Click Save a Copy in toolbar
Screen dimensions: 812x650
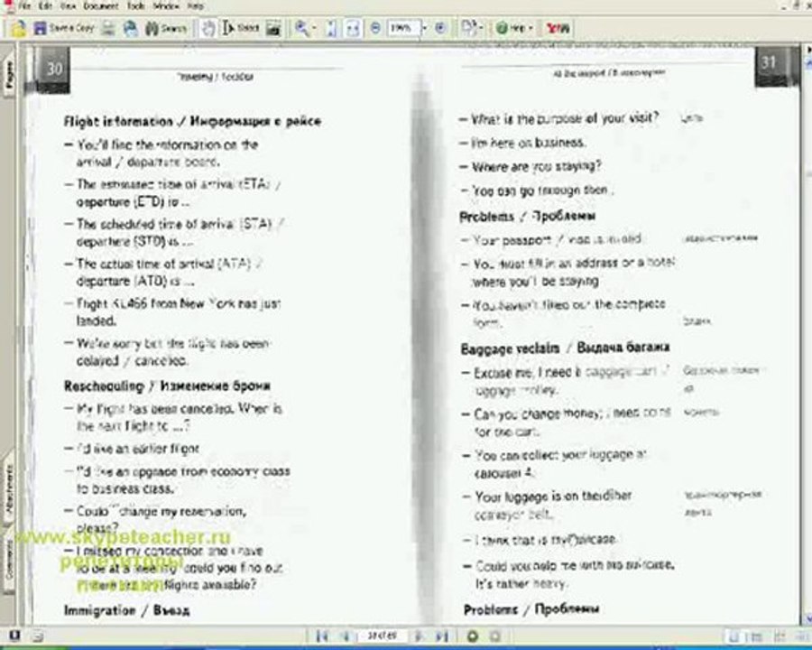click(64, 27)
